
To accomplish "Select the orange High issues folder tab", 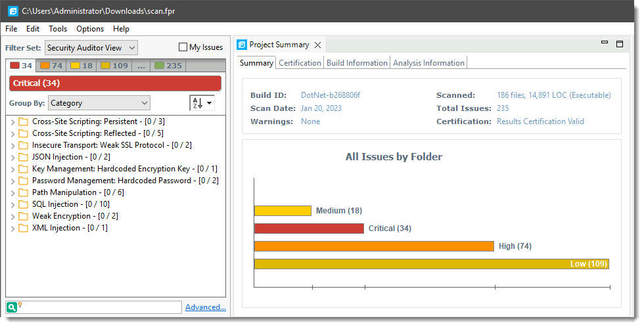I will [51, 66].
